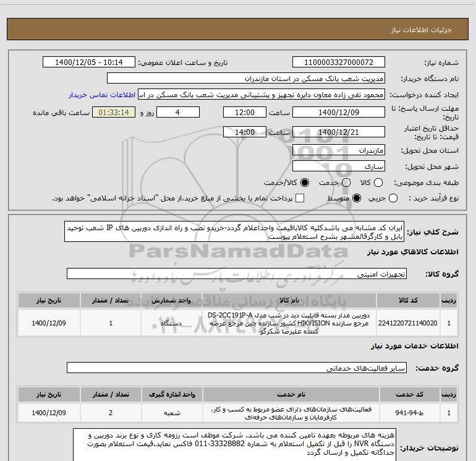Open the buyer contact information link
Screen dimensions: 476x461
102,95
